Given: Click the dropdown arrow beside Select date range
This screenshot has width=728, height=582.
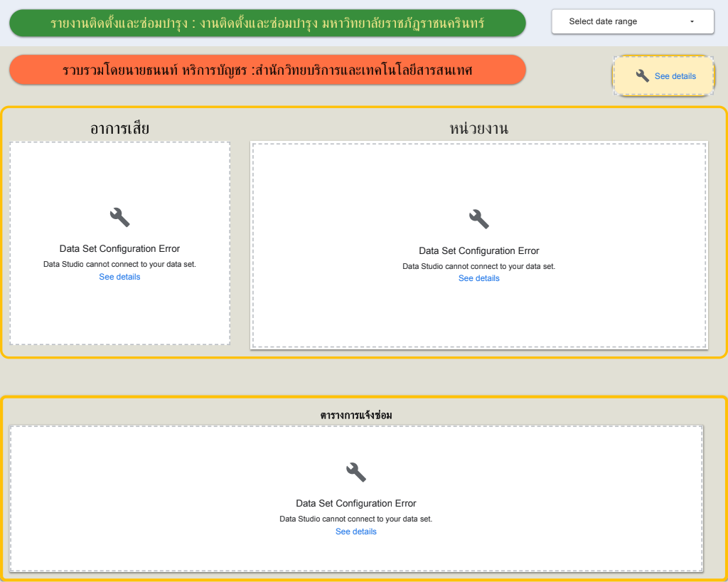Looking at the screenshot, I should point(692,21).
